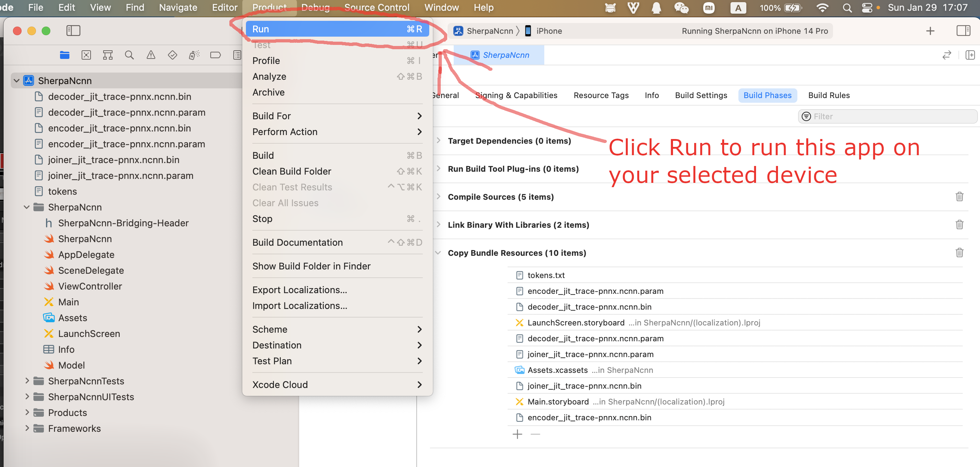Click the plus Library button in toolbar

pos(930,31)
